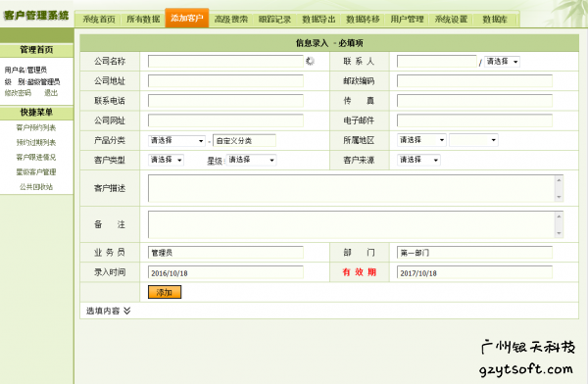Screen dimensions: 588x384
Task: Click the loading check icon beside 公司名称
Action: point(310,61)
